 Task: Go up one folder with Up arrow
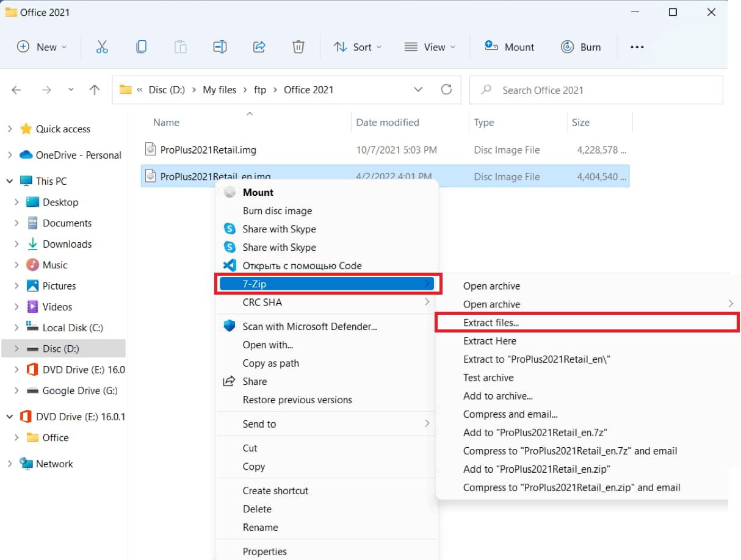point(94,90)
